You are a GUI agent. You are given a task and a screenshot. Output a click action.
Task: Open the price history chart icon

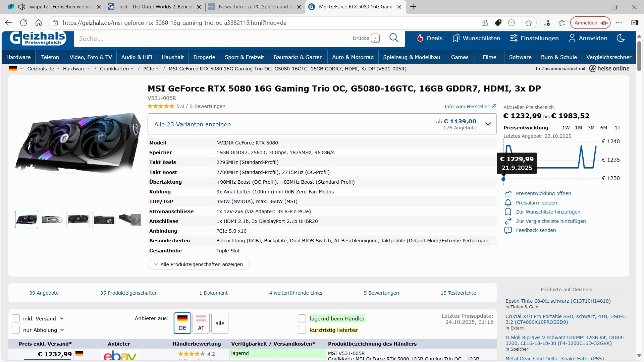[x=508, y=193]
